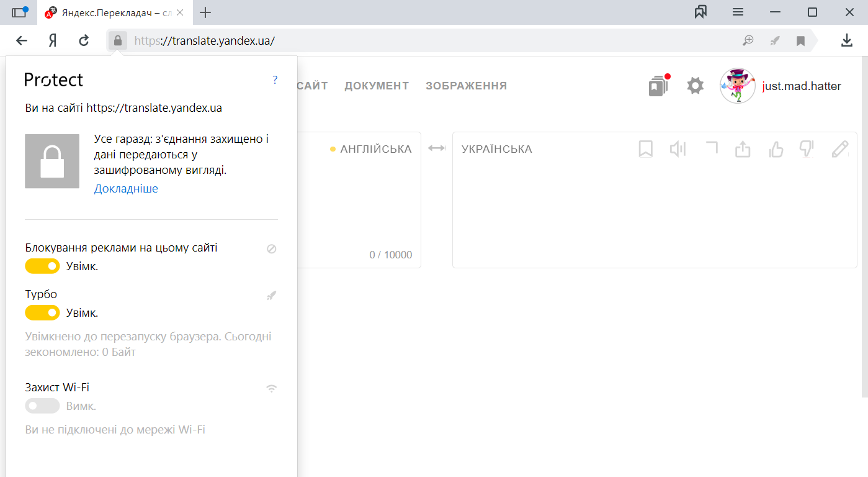Open the just.mad.hatter account name

click(x=802, y=86)
